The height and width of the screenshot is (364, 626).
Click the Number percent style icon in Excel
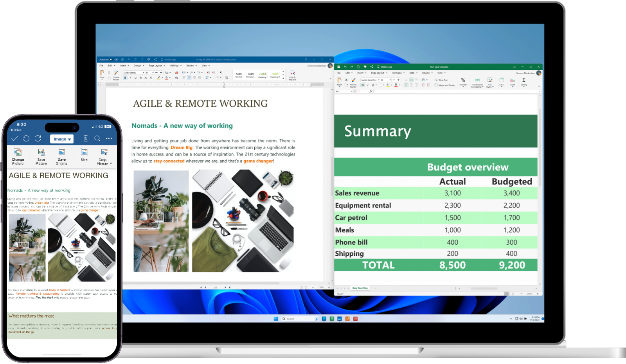[463, 80]
